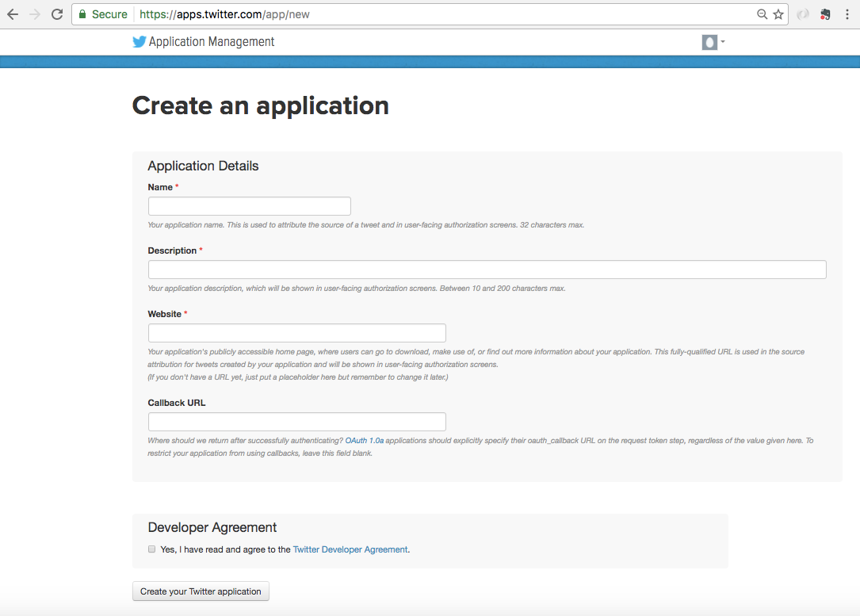Click the zoom magnifier icon in address bar
This screenshot has width=860, height=616.
click(x=762, y=14)
